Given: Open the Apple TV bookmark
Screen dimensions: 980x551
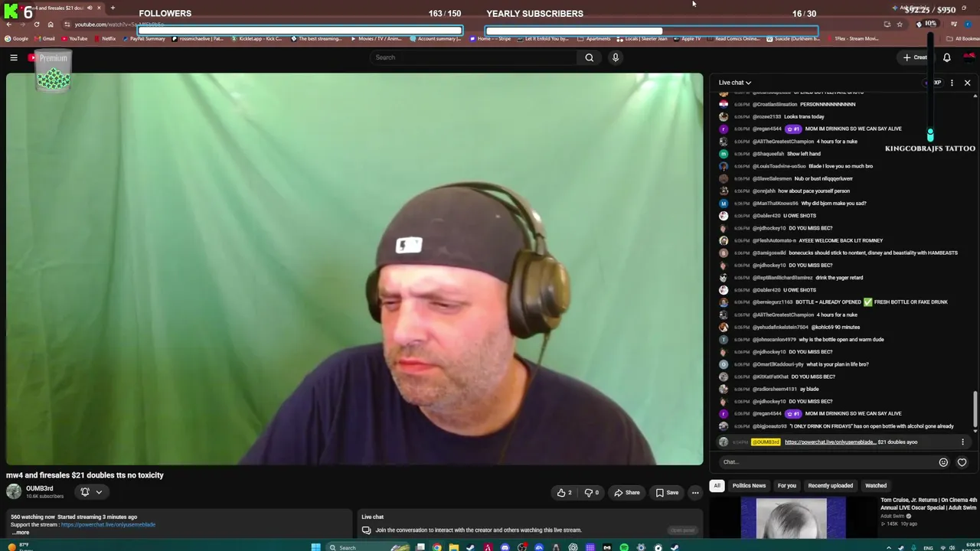Looking at the screenshot, I should coord(687,39).
